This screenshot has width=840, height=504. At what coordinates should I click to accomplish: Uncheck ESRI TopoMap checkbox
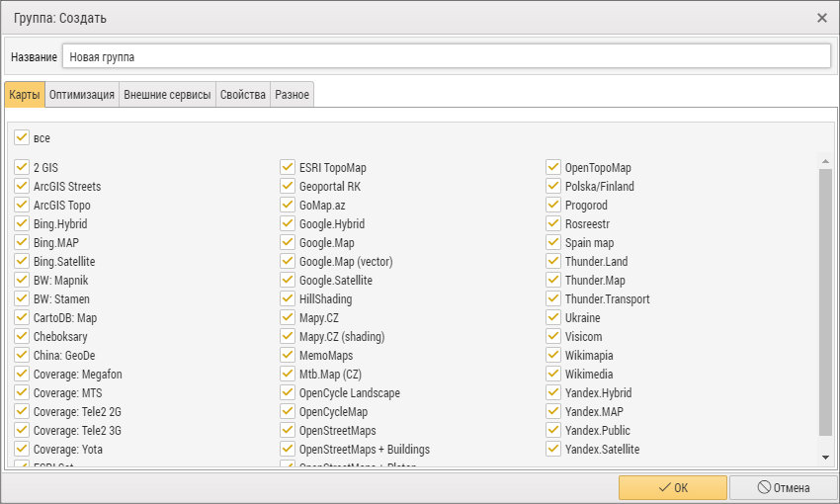click(x=288, y=167)
